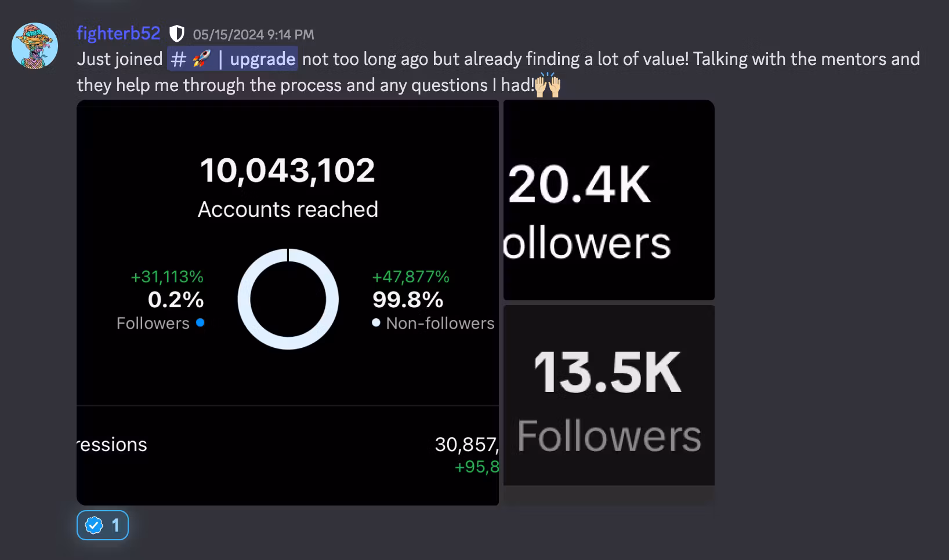
Task: Click the blue checkmark emoji in the reaction
Action: coord(94,525)
